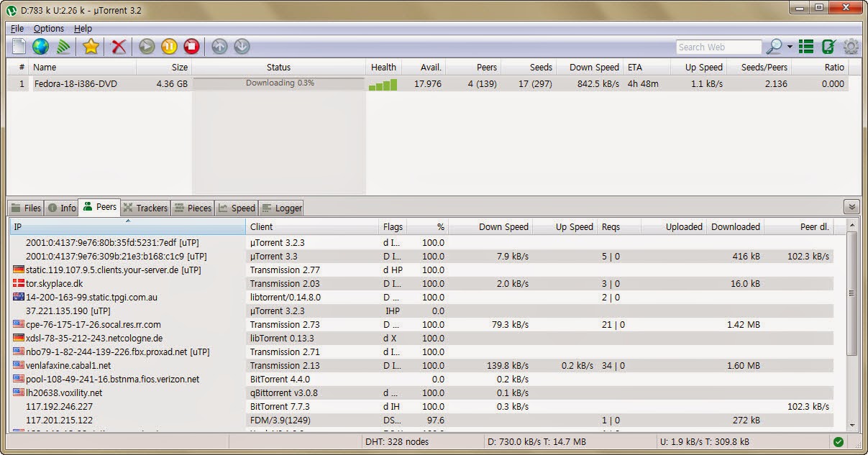The image size is (868, 455).
Task: Click the flag beside pool-108-49-241-16.bstnma.fios.verizon.net
Action: (x=19, y=380)
